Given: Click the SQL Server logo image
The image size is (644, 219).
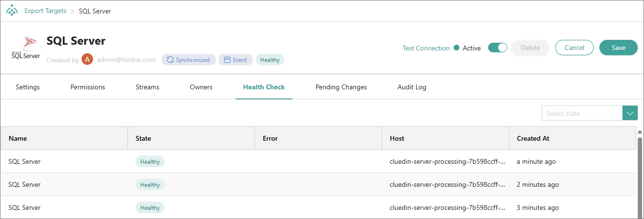Looking at the screenshot, I should pos(26,48).
